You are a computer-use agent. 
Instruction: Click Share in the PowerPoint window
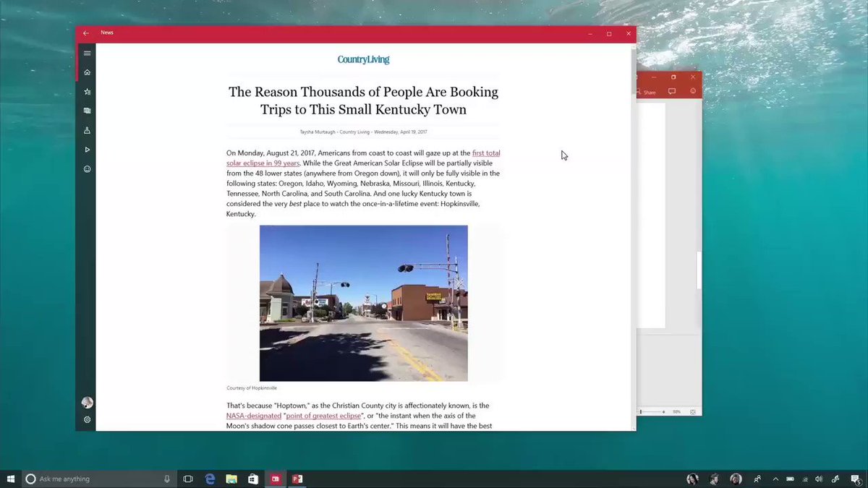pos(646,92)
